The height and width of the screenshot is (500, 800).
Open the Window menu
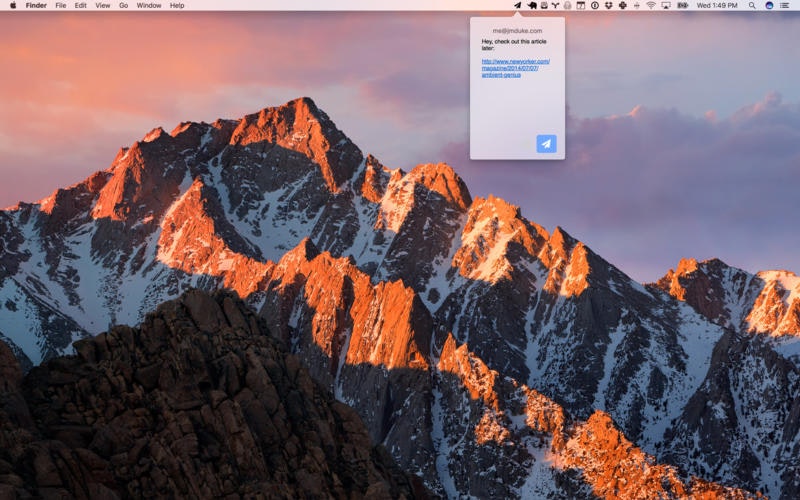[149, 5]
